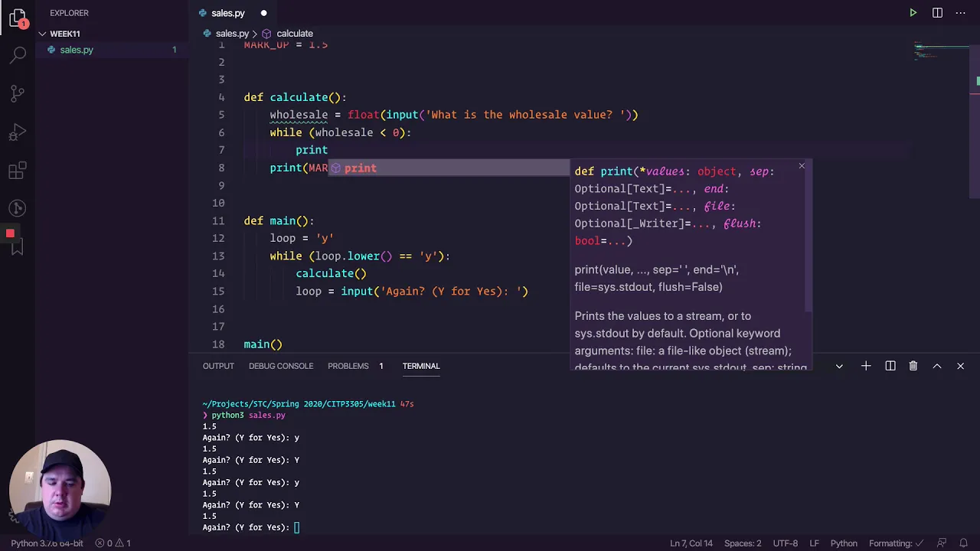Change language mode Python
980x551 pixels.
tap(844, 543)
